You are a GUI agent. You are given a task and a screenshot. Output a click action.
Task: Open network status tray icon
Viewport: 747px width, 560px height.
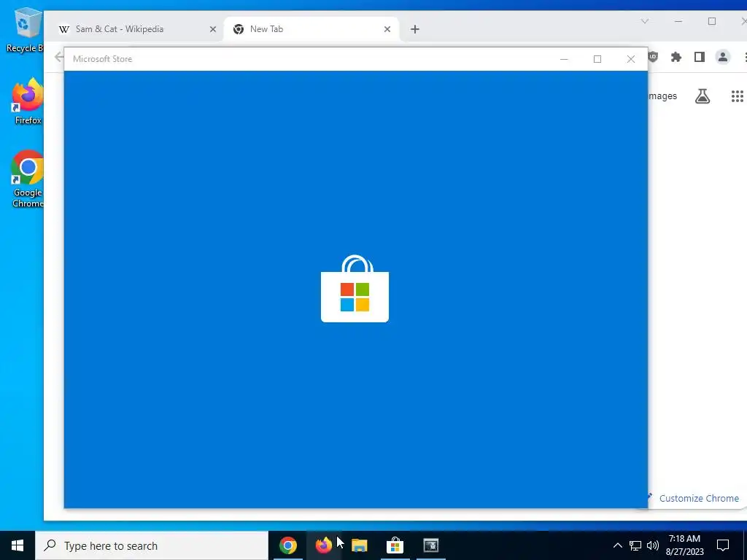pyautogui.click(x=635, y=545)
